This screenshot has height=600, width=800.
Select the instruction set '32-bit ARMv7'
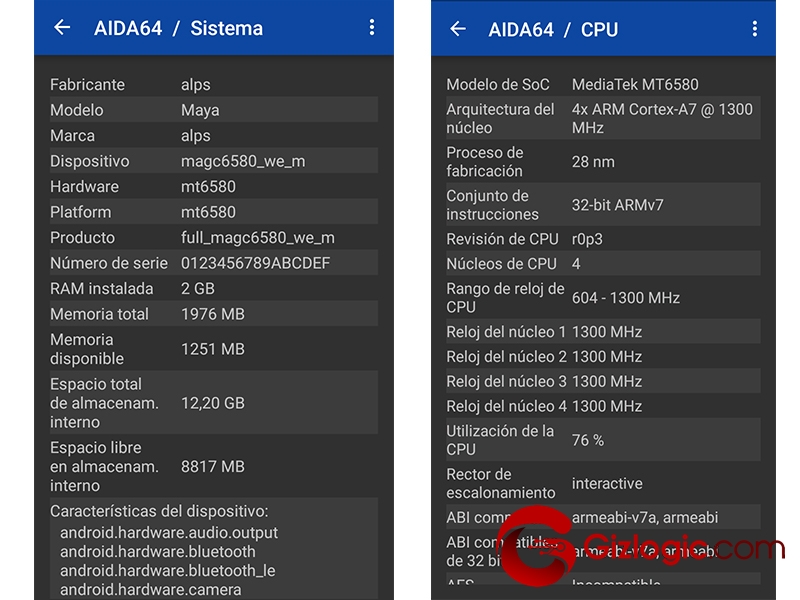click(x=617, y=205)
